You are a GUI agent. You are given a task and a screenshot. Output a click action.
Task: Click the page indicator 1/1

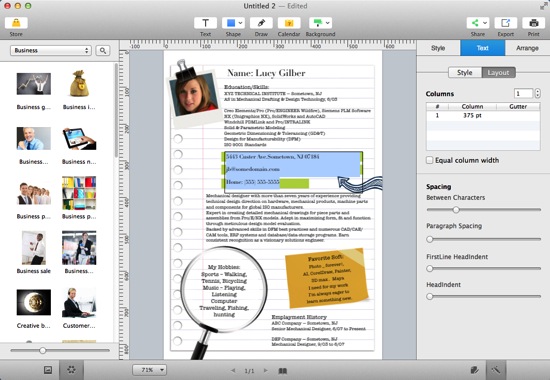point(249,371)
